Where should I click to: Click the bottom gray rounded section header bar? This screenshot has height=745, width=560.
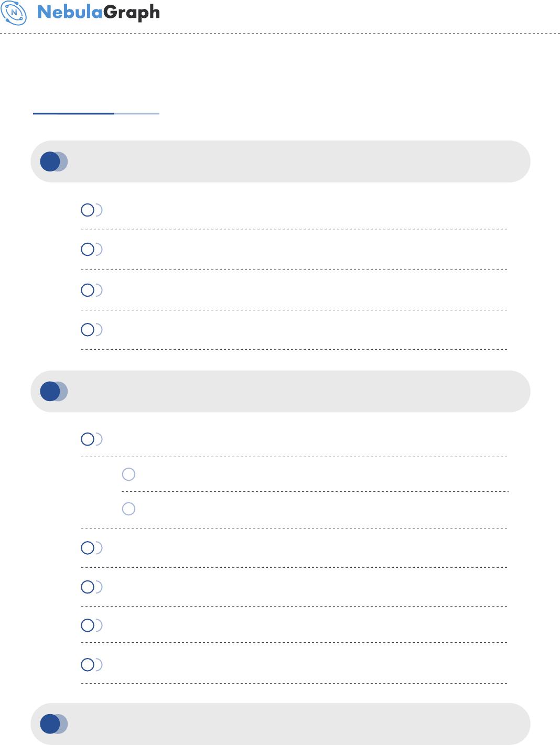(281, 724)
